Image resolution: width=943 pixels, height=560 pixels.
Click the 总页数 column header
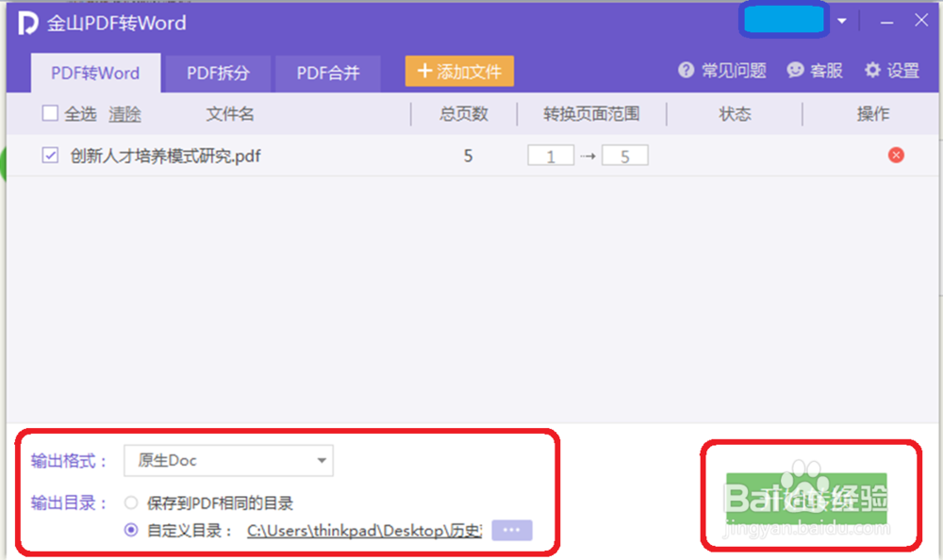coord(464,114)
